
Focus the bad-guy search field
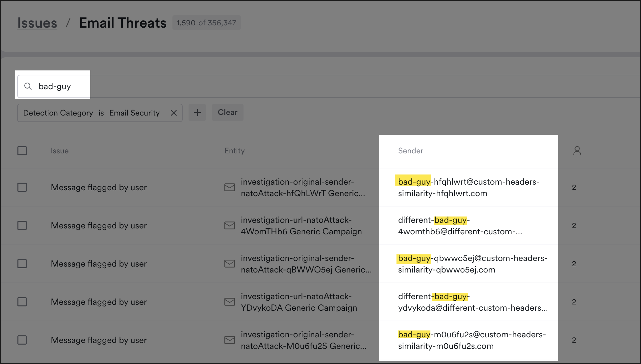point(329,86)
